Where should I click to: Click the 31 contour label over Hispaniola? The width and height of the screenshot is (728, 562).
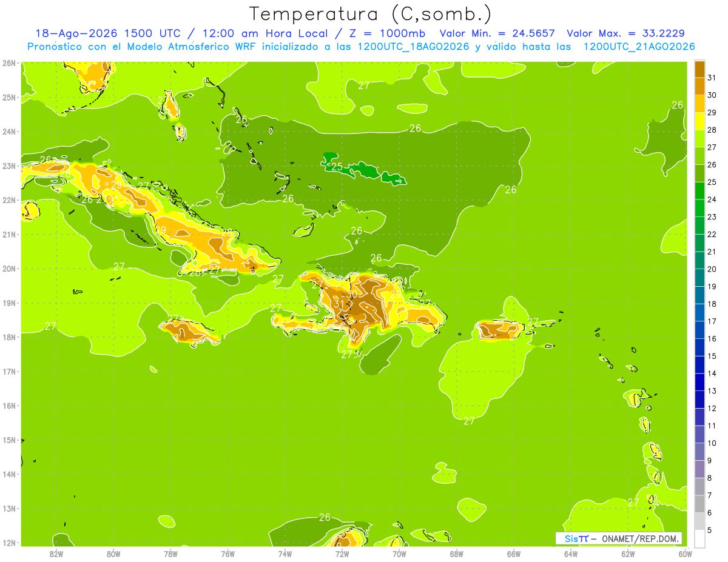(x=340, y=304)
